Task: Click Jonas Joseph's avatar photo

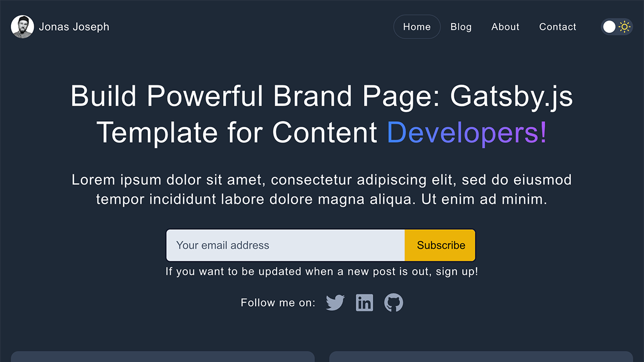Action: [x=23, y=27]
